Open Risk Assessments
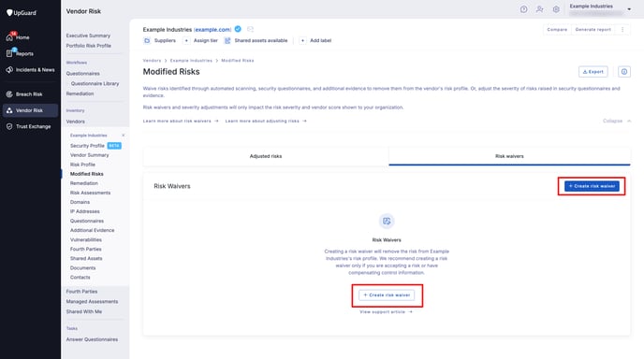 (90, 193)
